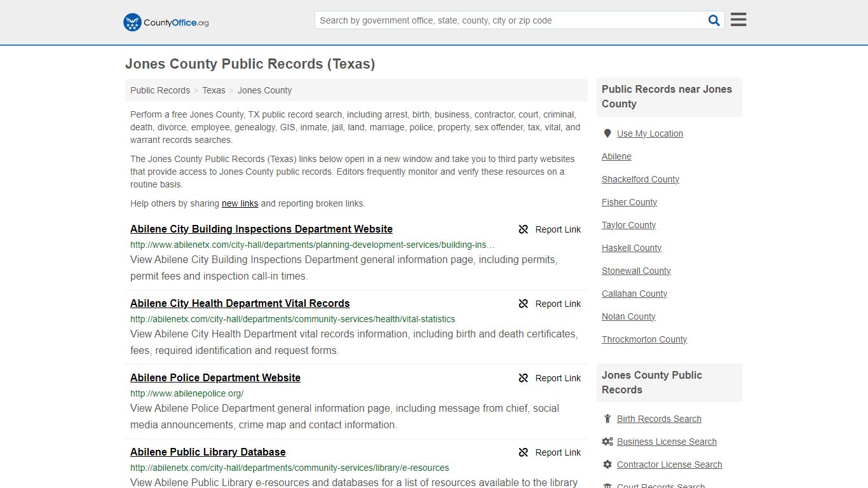868x488 pixels.
Task: Visit the library e-resources URL
Action: coord(290,468)
